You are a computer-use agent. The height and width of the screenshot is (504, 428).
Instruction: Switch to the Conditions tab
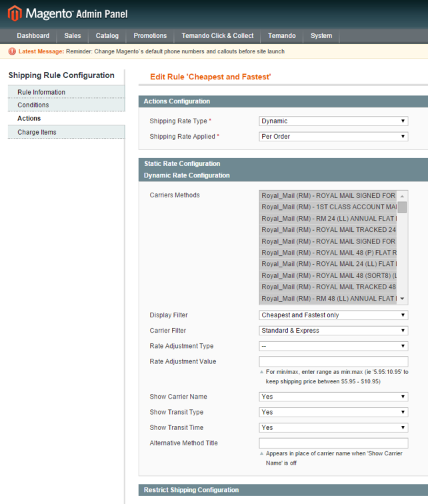67,105
